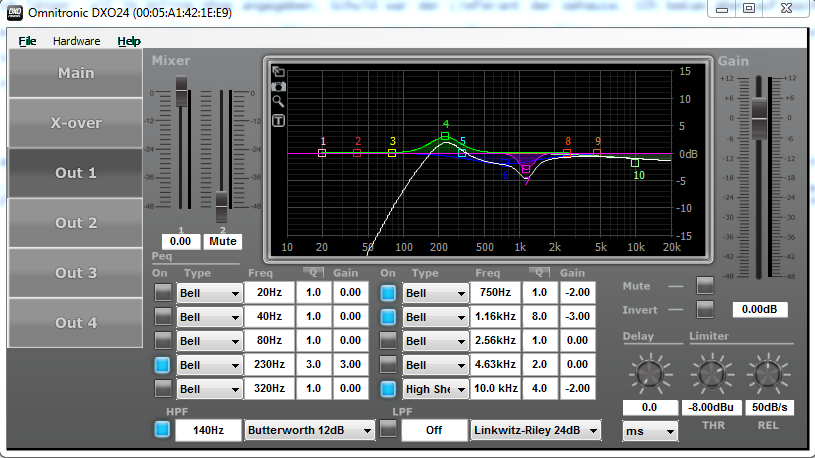This screenshot has width=815, height=458.
Task: Click the mixer channel 2 Mute field
Action: [222, 241]
